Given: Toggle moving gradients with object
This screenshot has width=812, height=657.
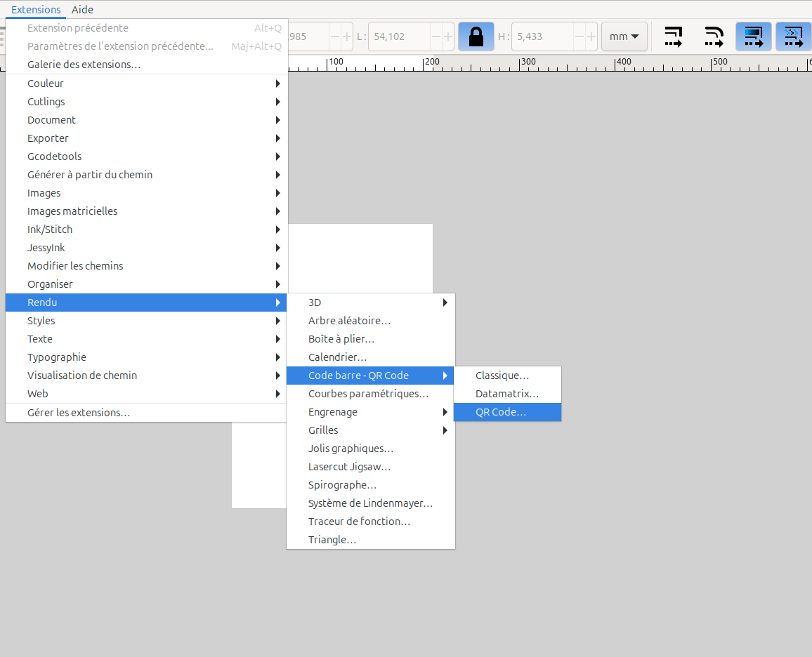Looking at the screenshot, I should pyautogui.click(x=753, y=36).
